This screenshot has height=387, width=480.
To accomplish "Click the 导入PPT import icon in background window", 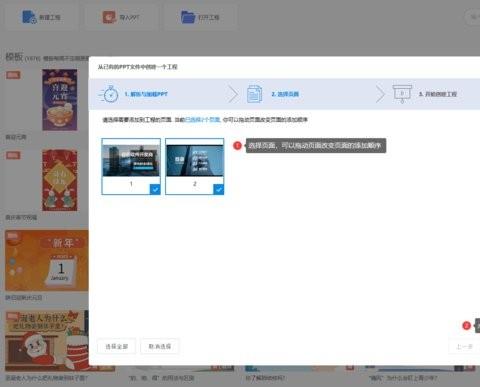I will pos(109,17).
